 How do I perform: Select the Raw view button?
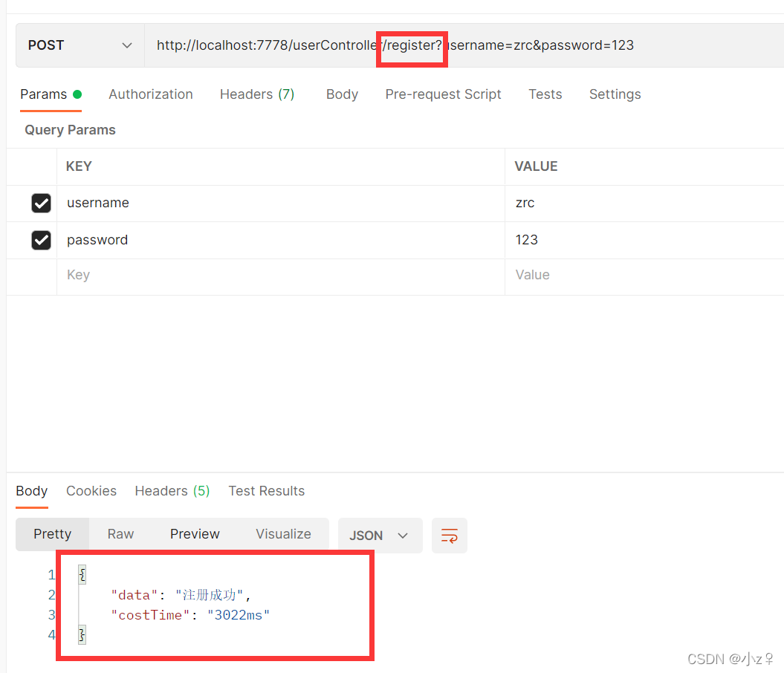[x=120, y=534]
